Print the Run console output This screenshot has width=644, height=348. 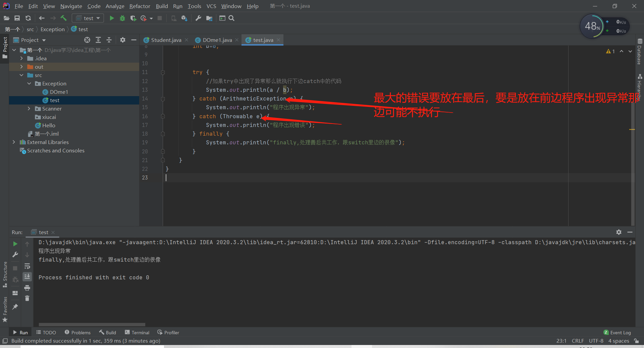pos(27,288)
